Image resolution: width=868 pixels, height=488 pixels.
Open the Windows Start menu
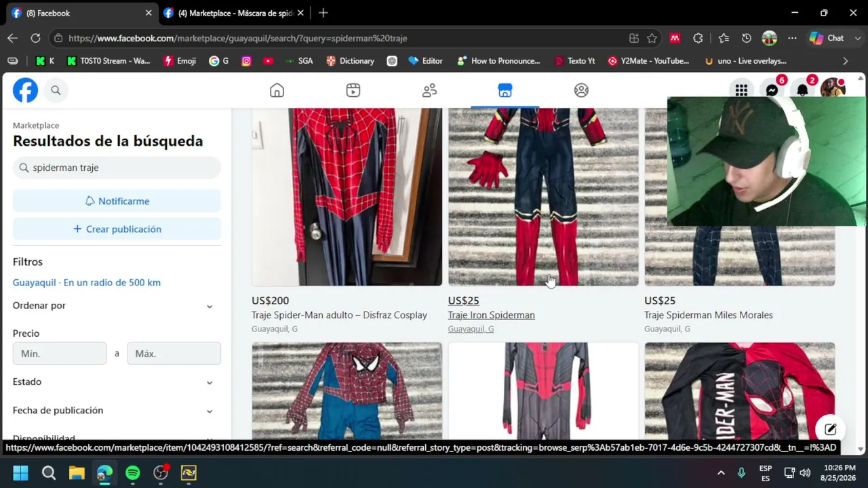coord(20,472)
